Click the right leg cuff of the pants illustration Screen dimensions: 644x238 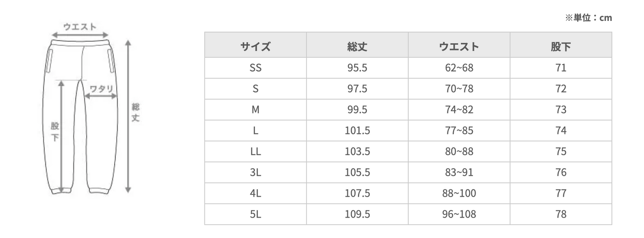click(x=101, y=190)
